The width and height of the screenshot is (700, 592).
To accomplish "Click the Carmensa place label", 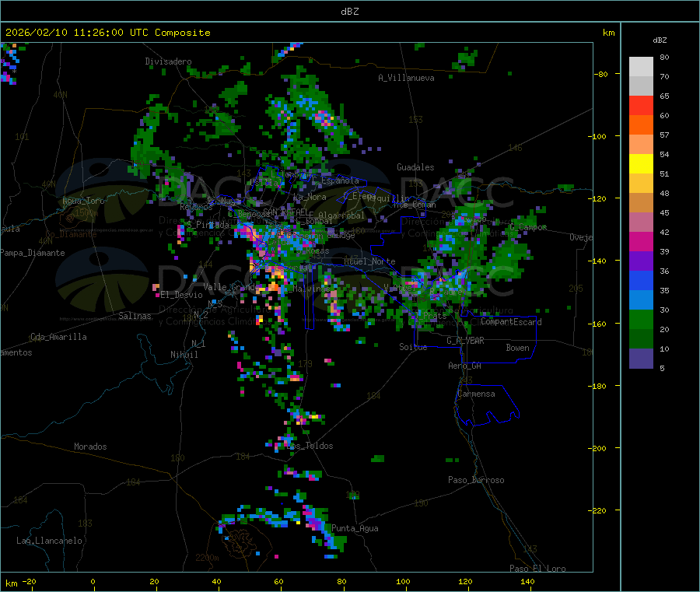I will pos(476,394).
